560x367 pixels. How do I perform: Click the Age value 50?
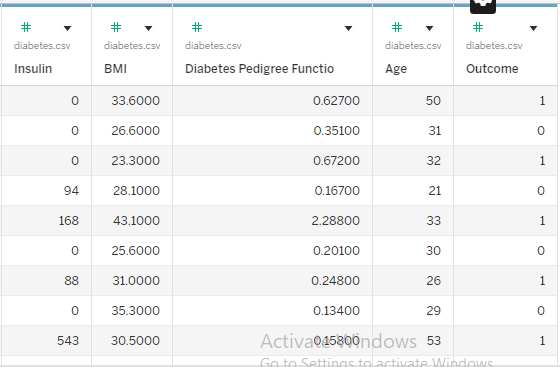pos(433,101)
